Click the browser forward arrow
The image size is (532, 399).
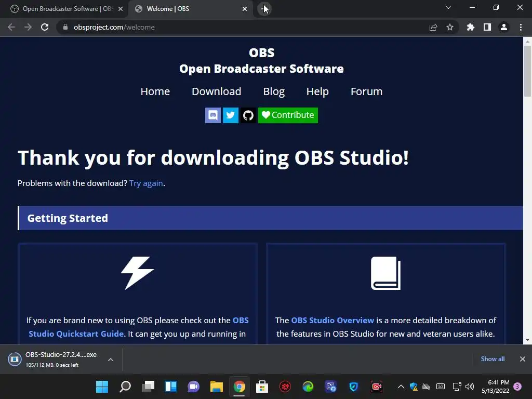click(x=28, y=27)
